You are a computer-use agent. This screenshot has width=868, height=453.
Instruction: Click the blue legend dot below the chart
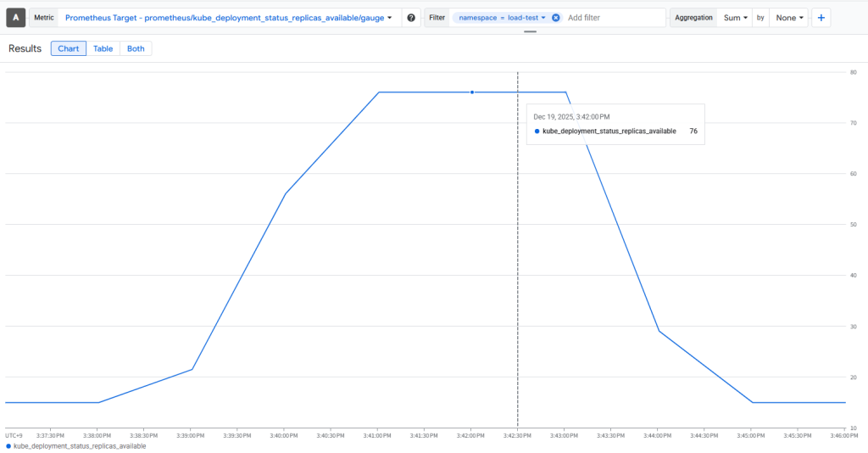[8, 445]
